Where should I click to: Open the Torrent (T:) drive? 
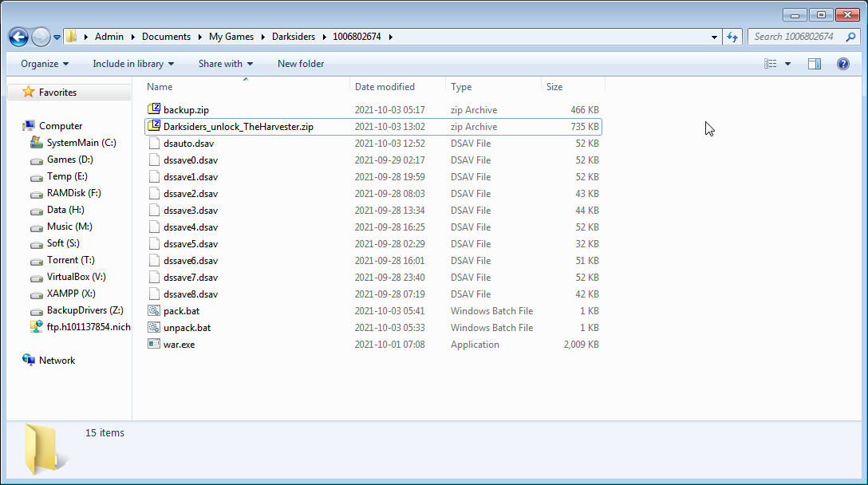click(x=70, y=260)
